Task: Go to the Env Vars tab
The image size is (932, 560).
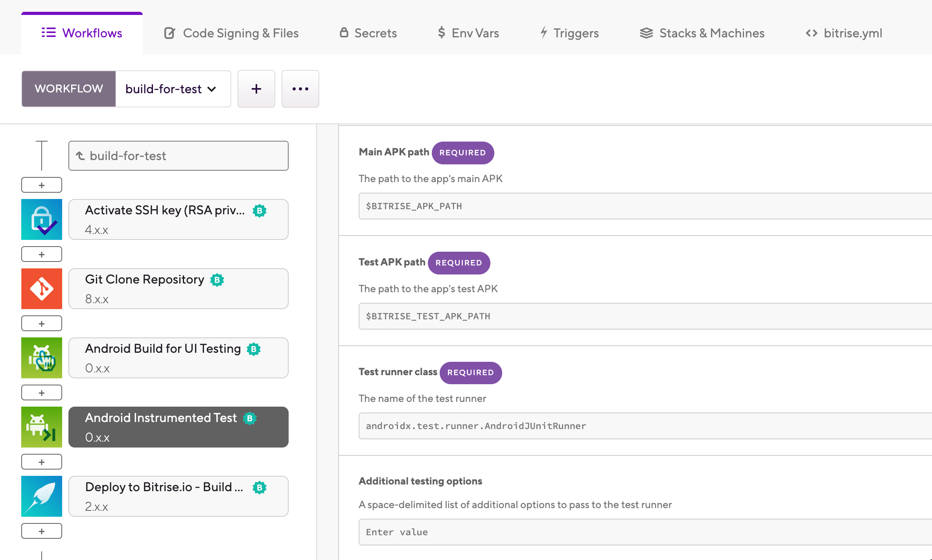Action: click(x=468, y=33)
